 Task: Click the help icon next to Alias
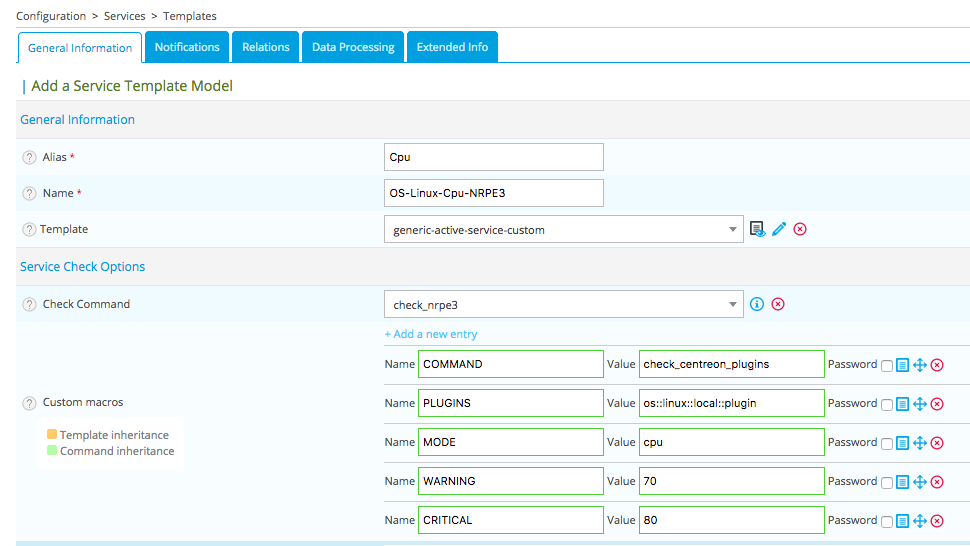click(x=29, y=157)
